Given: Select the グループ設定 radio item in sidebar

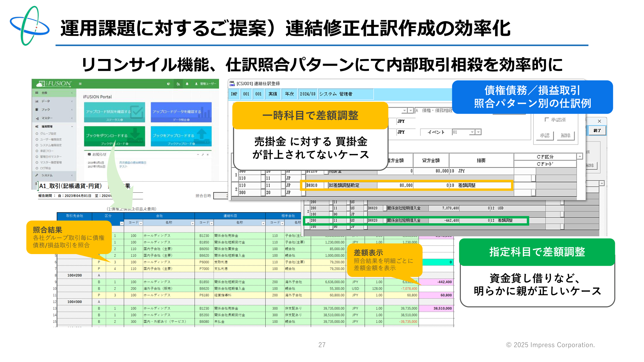Looking at the screenshot, I should pos(46,134).
